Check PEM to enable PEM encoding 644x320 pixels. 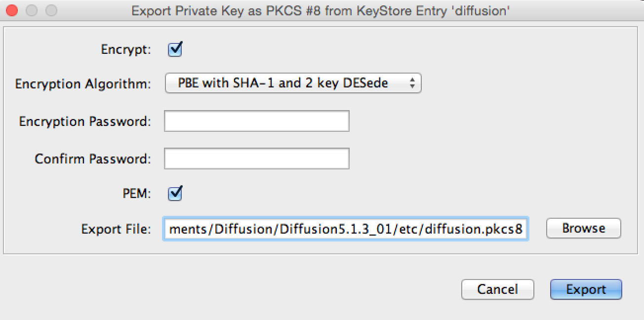pos(174,194)
